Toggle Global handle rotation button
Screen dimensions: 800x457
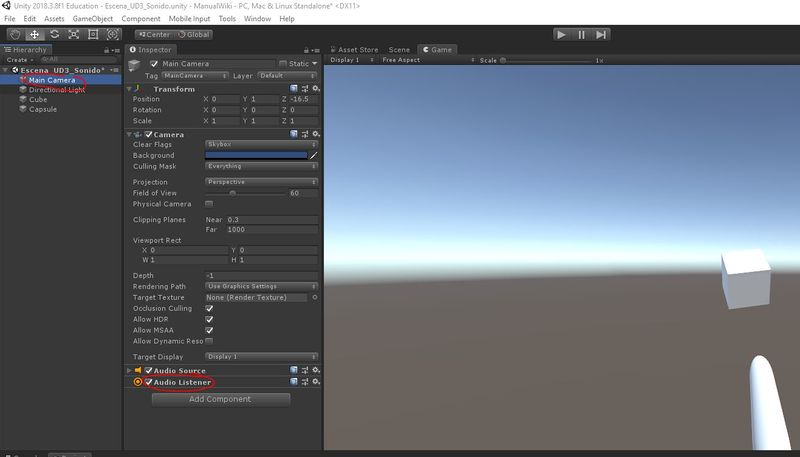(193, 35)
